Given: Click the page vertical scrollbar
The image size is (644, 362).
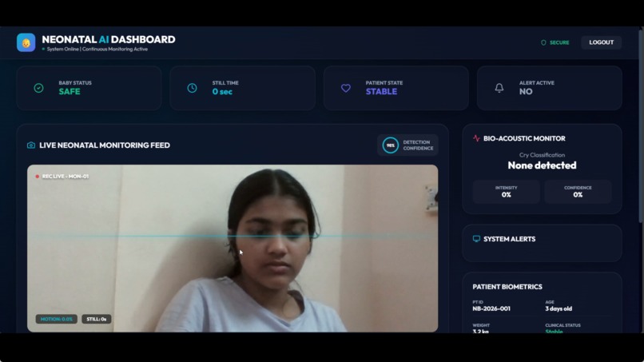Looking at the screenshot, I should (x=641, y=125).
